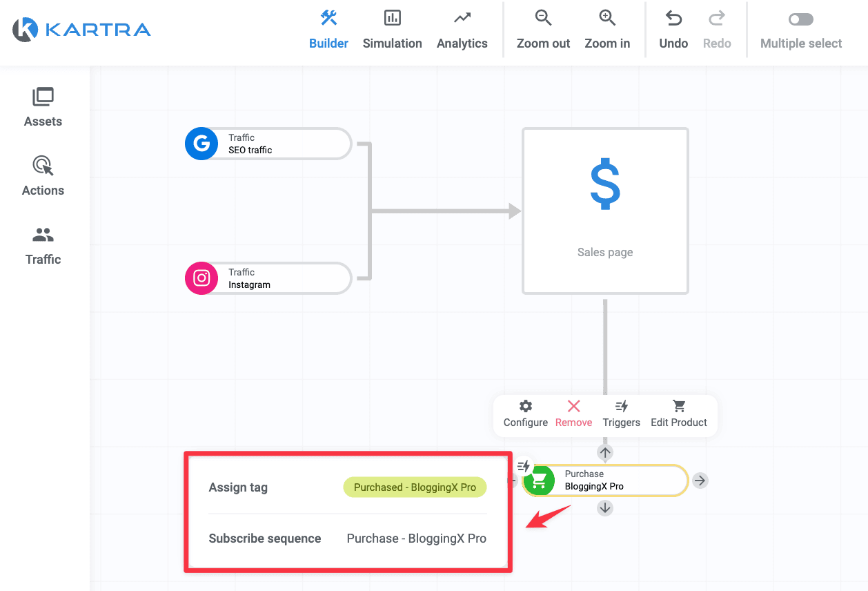The width and height of the screenshot is (868, 591).
Task: Undo the last change
Action: (x=673, y=30)
